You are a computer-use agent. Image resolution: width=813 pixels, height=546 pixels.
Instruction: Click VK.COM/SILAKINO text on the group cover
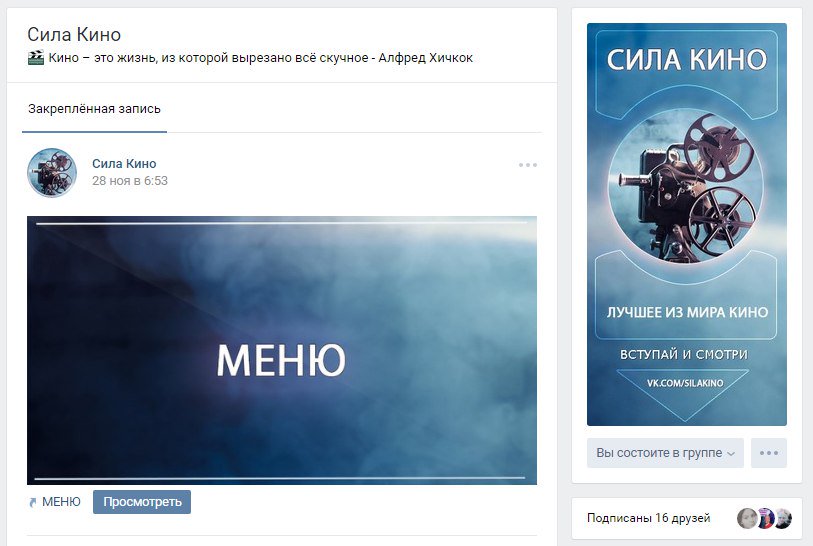coord(685,384)
